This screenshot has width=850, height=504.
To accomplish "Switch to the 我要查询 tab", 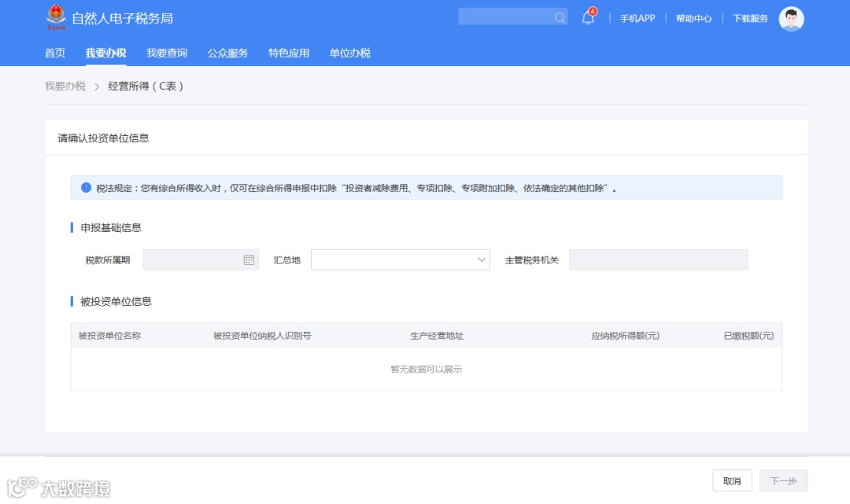I will [x=166, y=53].
